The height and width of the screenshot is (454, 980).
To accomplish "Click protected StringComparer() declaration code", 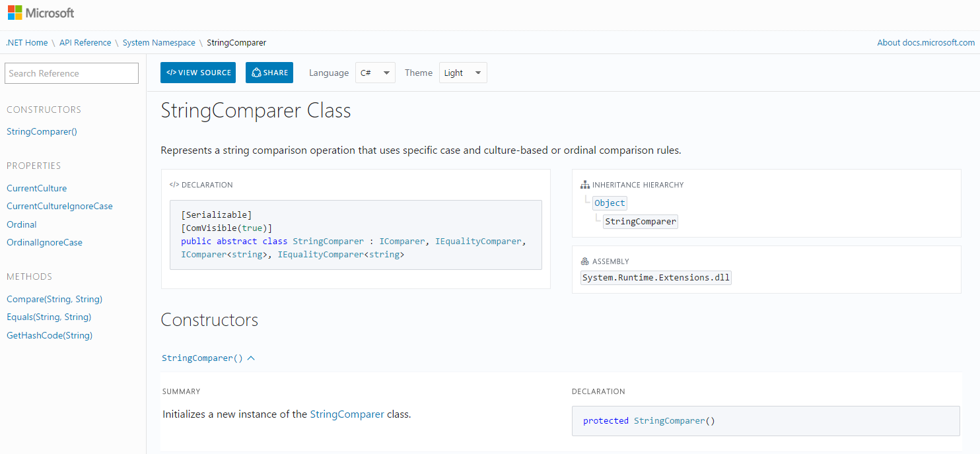I will (x=649, y=421).
